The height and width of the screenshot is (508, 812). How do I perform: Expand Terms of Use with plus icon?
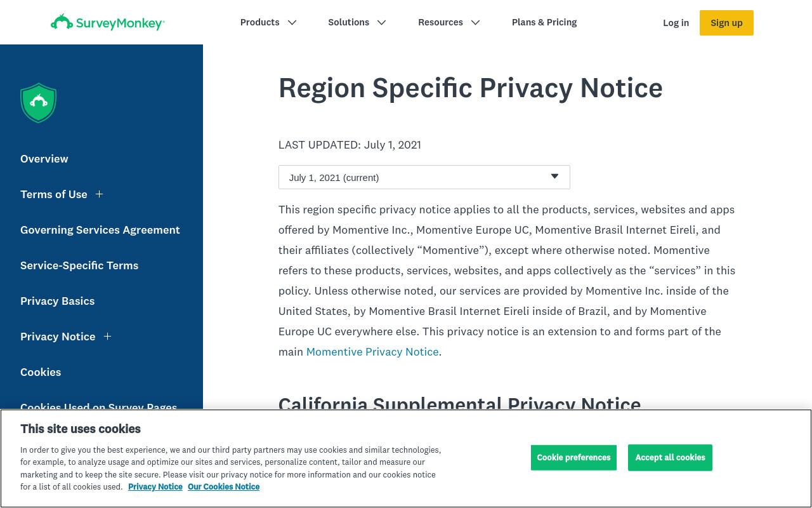click(99, 194)
